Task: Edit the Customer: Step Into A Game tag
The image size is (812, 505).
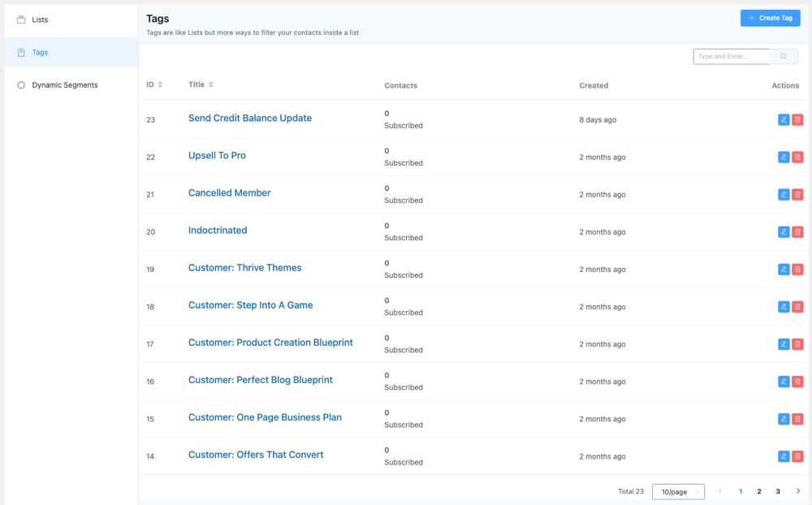Action: 784,307
